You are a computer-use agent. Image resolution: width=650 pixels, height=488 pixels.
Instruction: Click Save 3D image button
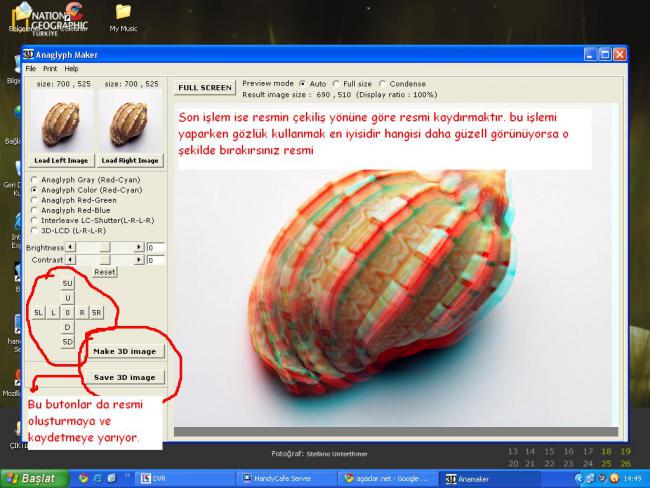point(125,377)
